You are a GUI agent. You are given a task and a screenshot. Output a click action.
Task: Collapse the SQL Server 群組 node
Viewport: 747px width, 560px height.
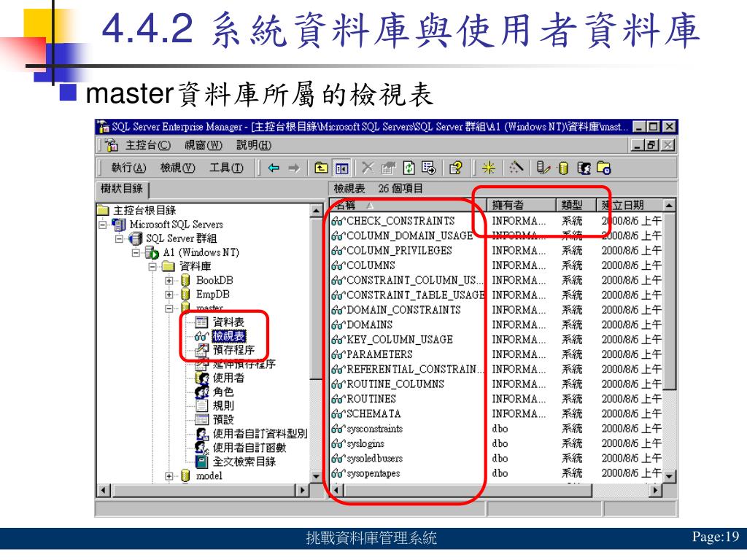point(119,238)
